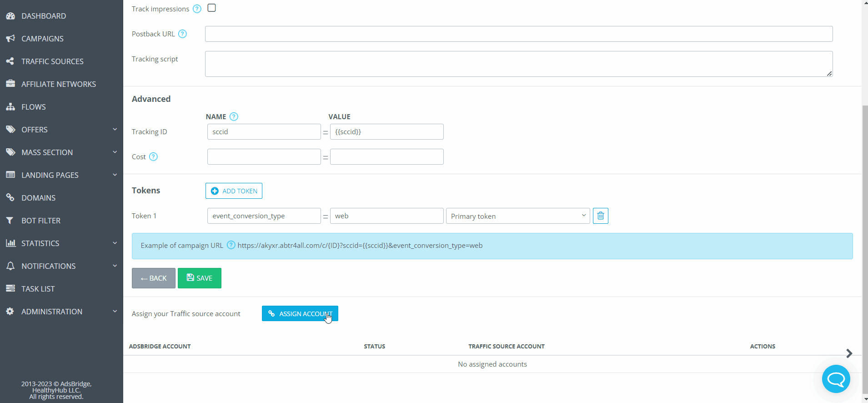Click the 'No assigned accounts' text

coord(492,364)
